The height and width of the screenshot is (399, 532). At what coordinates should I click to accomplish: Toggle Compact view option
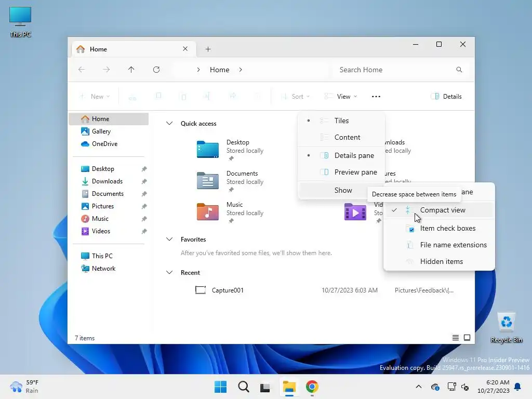coord(439,210)
